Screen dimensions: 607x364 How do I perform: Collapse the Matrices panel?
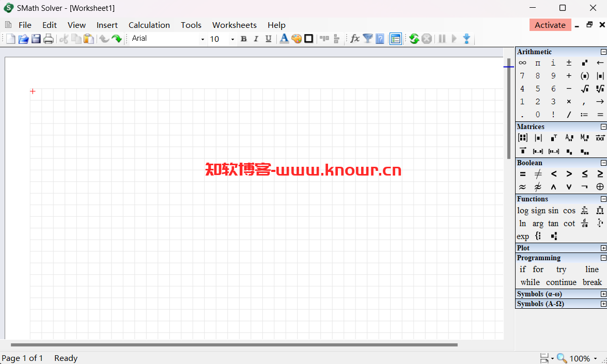pyautogui.click(x=603, y=127)
